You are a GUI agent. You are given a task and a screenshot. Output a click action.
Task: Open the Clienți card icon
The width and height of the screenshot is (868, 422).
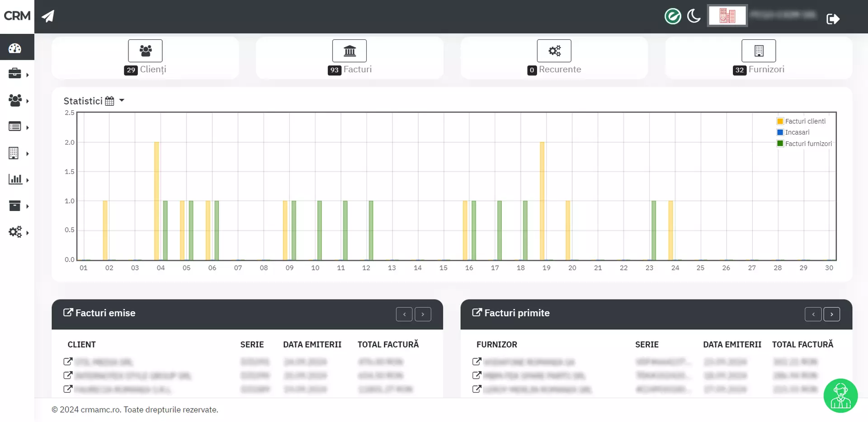[x=145, y=51]
